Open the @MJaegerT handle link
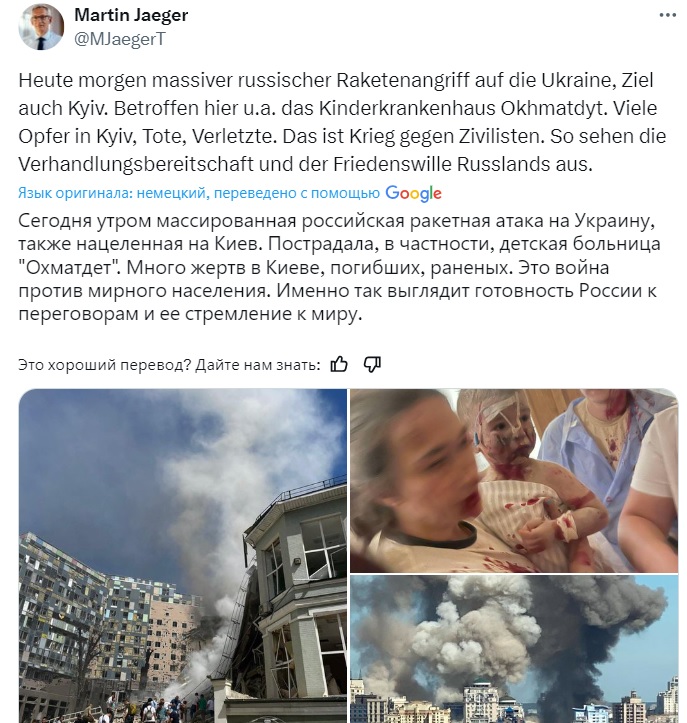Screen dimensions: 687x723 (x=120, y=39)
